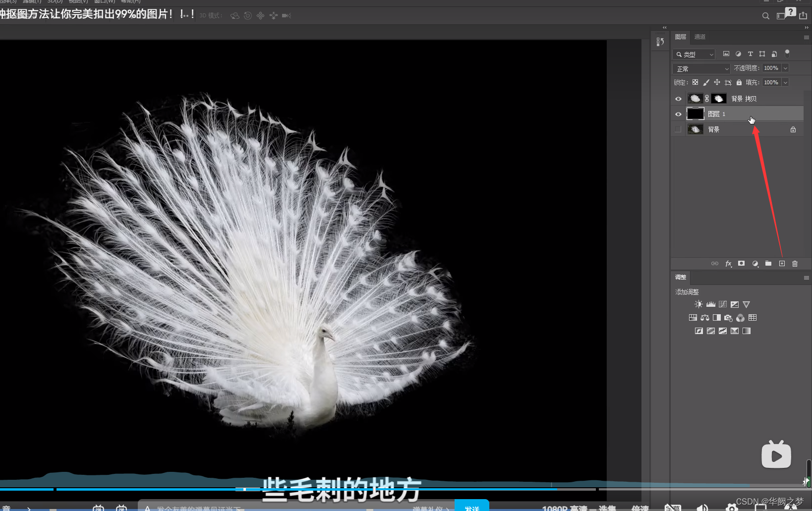
Task: Collapse the right panels to icons
Action: 807,27
